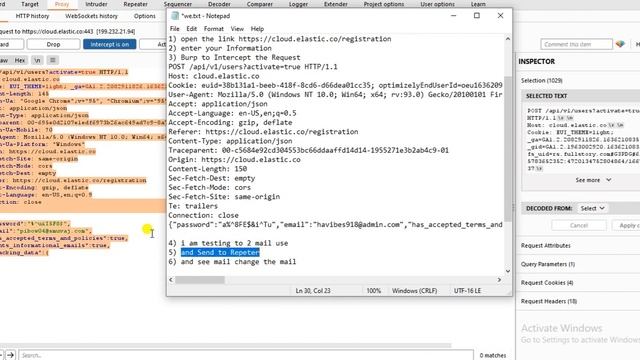Click 'Ln 30, Col 23' in status bar
640x360 pixels.
(x=313, y=291)
